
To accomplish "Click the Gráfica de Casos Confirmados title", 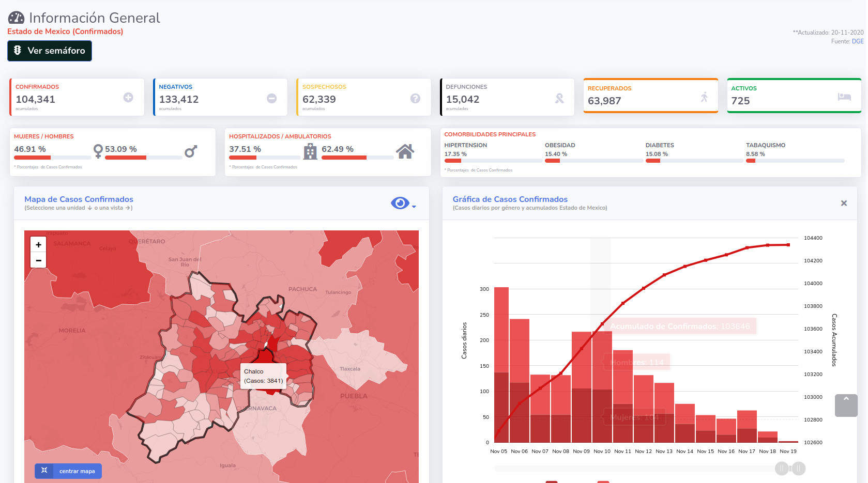I will 510,199.
